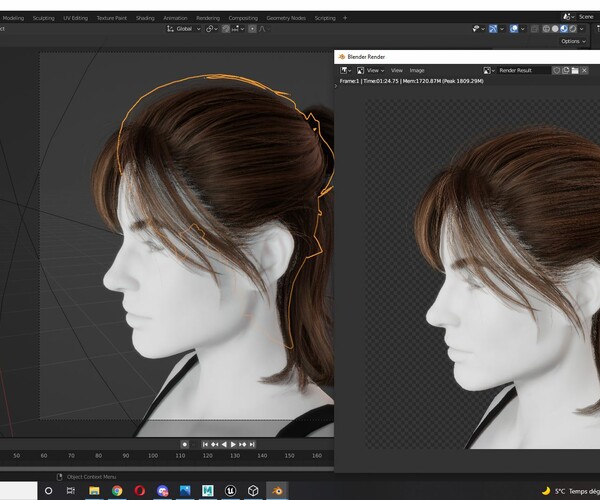Open the snapping options dropdown
This screenshot has width=600, height=500.
pos(238,29)
